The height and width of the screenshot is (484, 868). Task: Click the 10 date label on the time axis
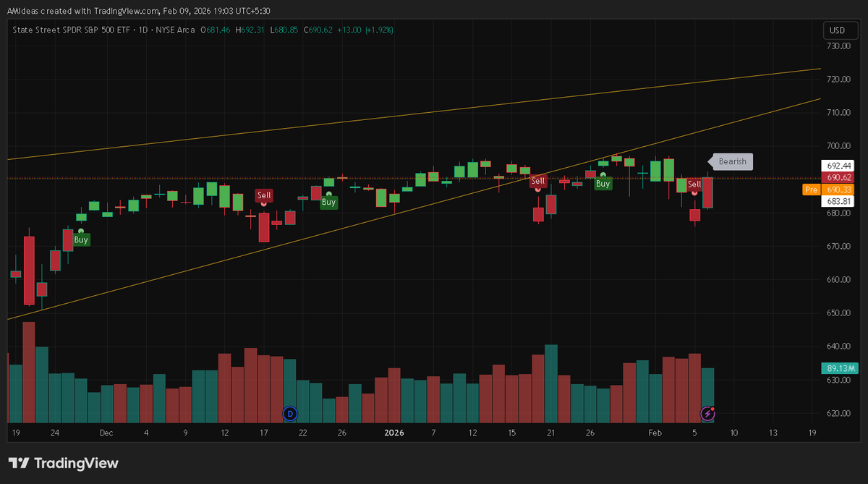[733, 433]
